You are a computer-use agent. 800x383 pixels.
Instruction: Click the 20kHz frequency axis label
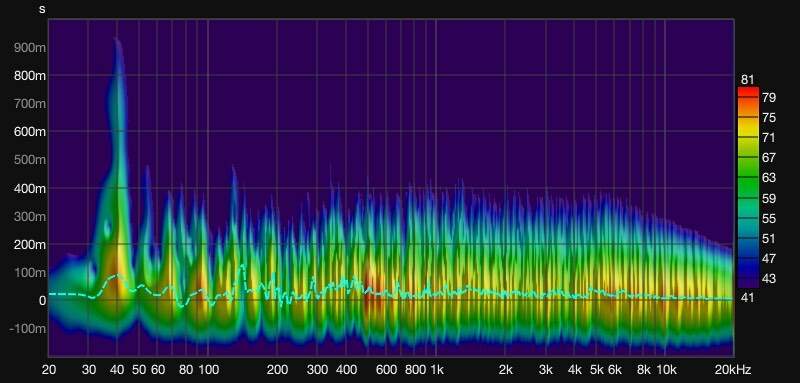pyautogui.click(x=734, y=370)
